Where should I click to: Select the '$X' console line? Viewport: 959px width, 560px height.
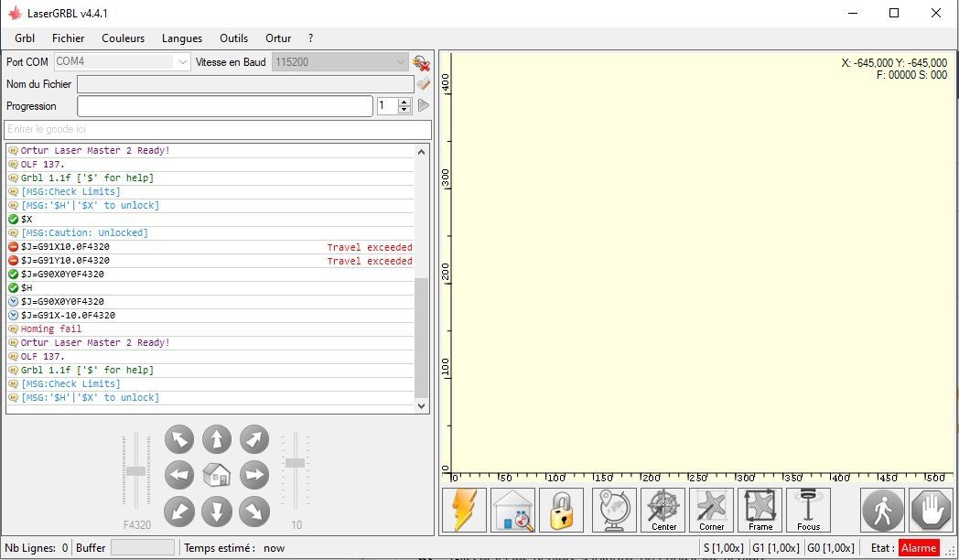[210, 219]
